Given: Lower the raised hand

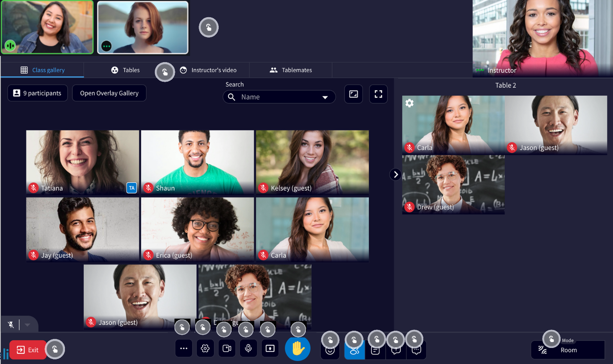Looking at the screenshot, I should pos(298,348).
